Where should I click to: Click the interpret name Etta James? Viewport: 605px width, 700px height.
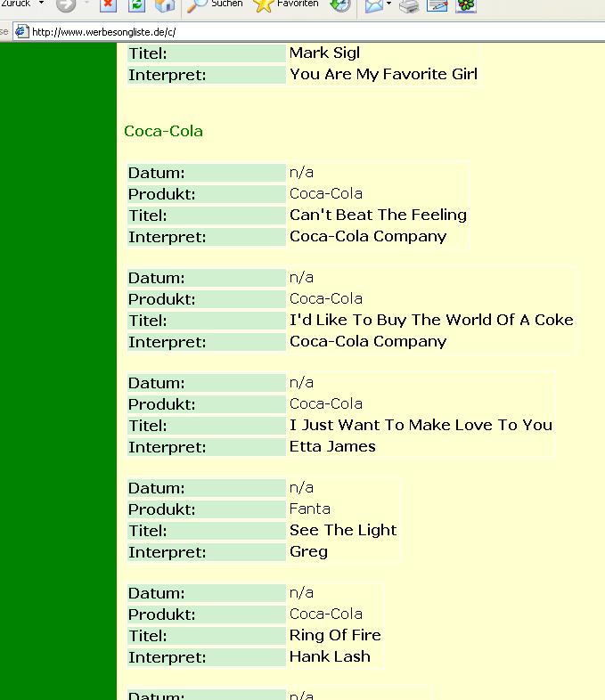coord(332,446)
